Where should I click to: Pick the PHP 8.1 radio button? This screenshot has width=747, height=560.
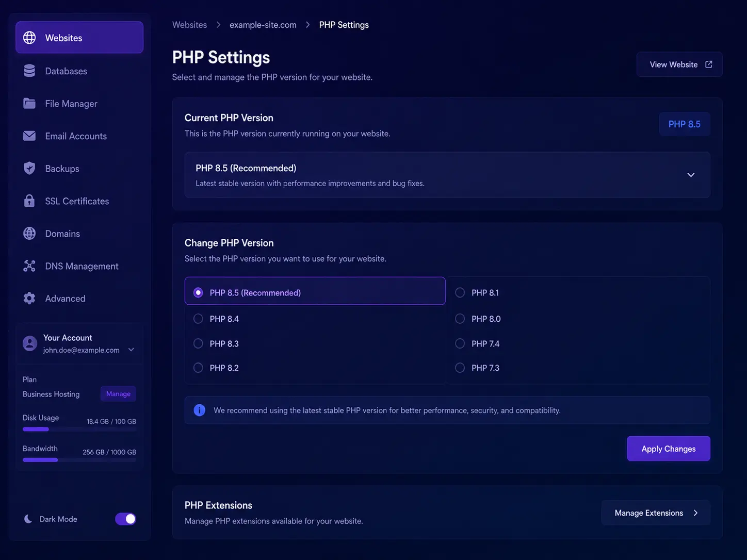[x=460, y=292]
